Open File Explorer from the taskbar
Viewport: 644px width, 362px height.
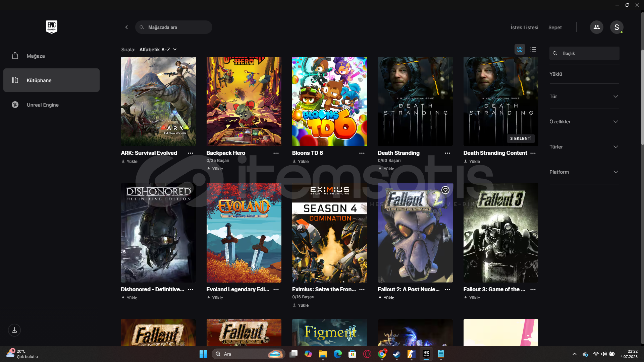323,354
